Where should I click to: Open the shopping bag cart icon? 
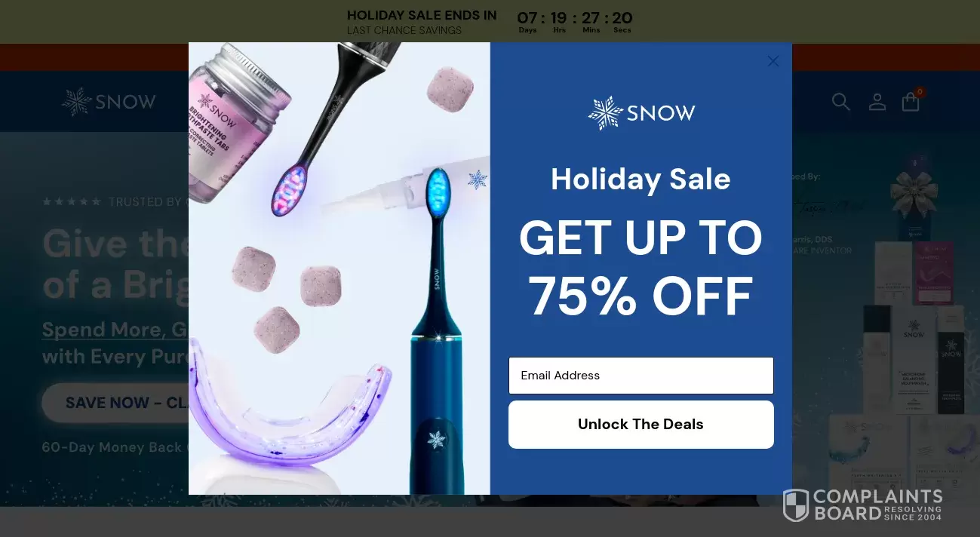911,102
